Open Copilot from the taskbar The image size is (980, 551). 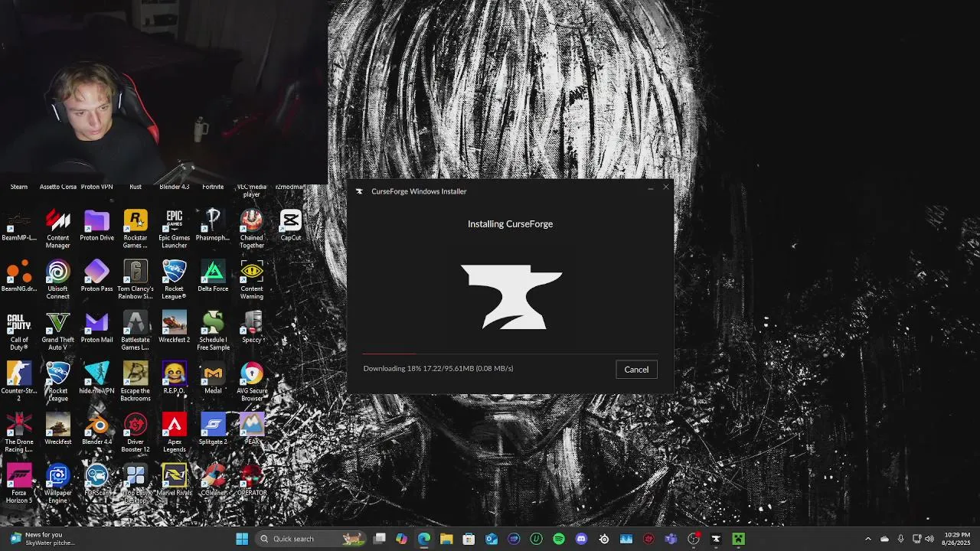tap(402, 539)
